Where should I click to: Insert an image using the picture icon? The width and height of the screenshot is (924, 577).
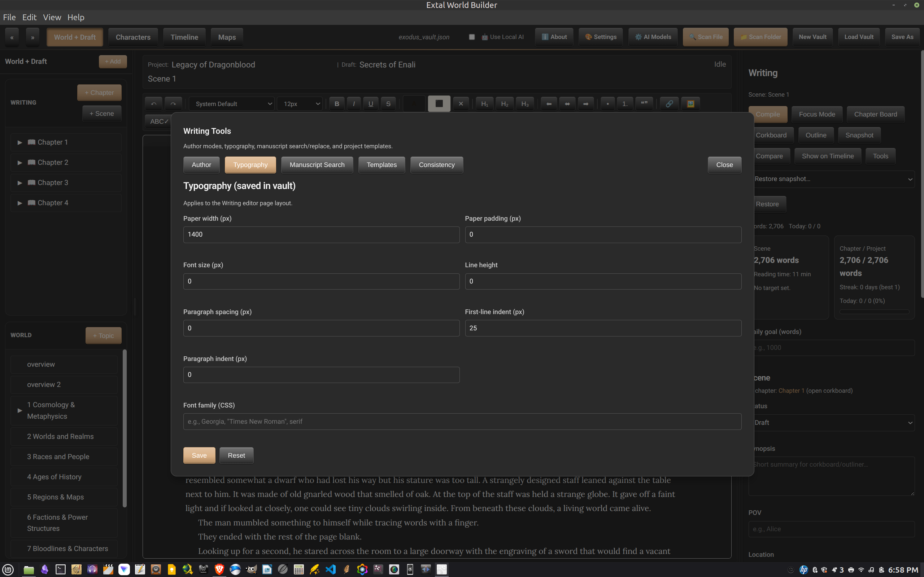point(690,104)
